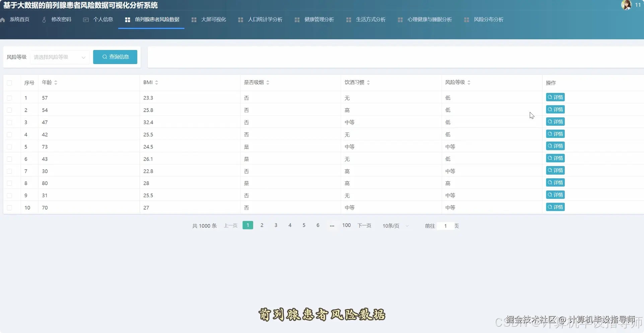The width and height of the screenshot is (644, 333).
Task: Go to page 100 in the pagination
Action: [x=346, y=225]
